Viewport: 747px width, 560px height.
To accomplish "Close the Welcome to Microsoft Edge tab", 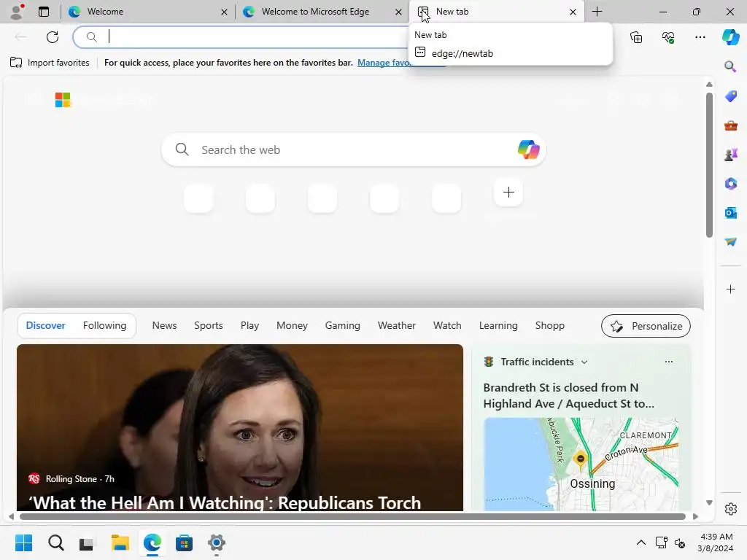I will tap(398, 12).
